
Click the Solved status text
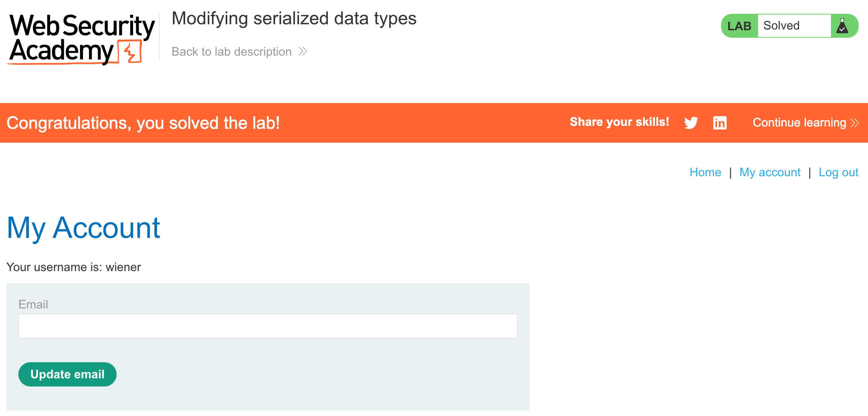click(781, 26)
